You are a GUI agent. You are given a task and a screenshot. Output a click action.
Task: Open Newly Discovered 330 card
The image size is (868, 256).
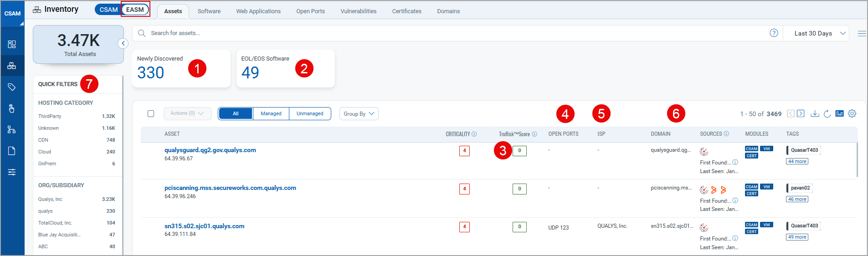coord(181,68)
